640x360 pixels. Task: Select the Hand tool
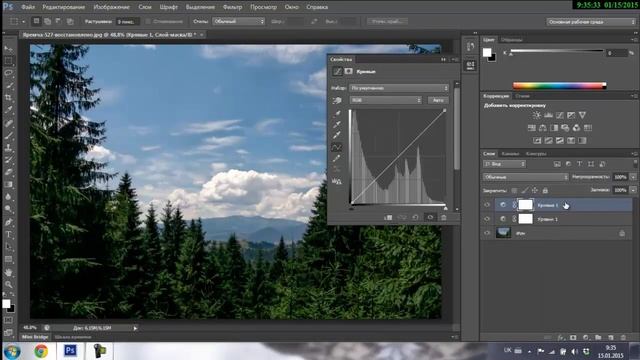[9, 272]
